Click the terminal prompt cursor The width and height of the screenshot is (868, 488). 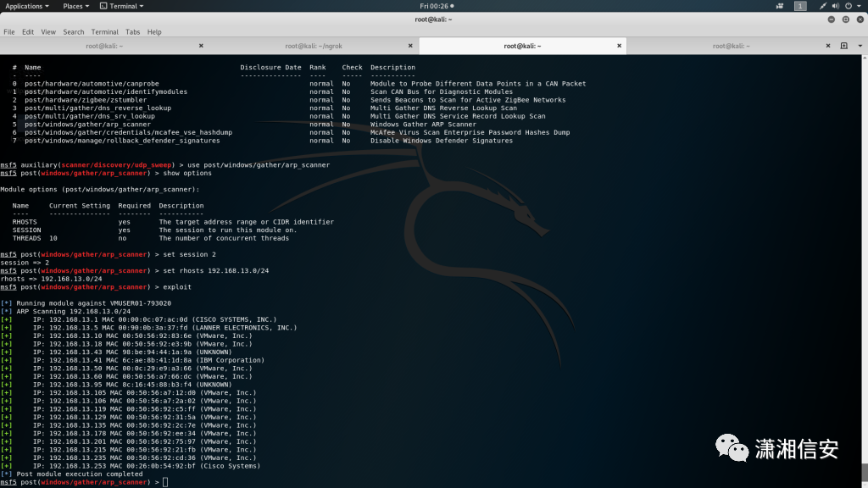[165, 482]
